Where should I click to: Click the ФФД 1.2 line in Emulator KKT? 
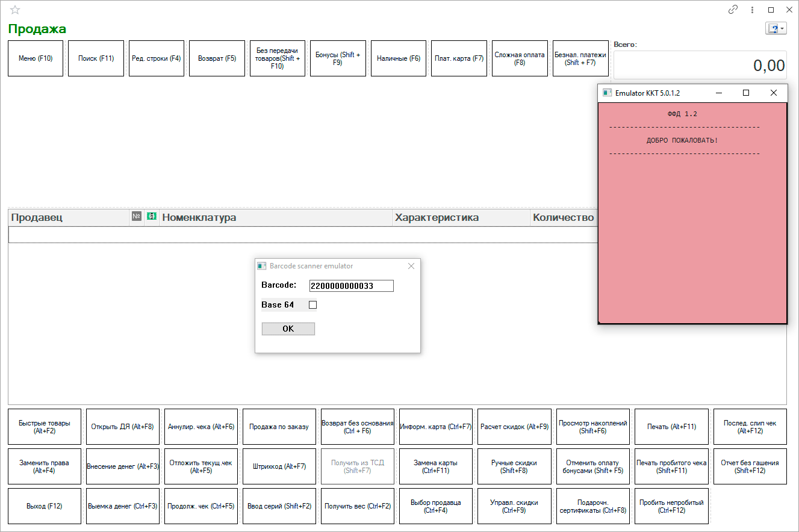pos(682,114)
